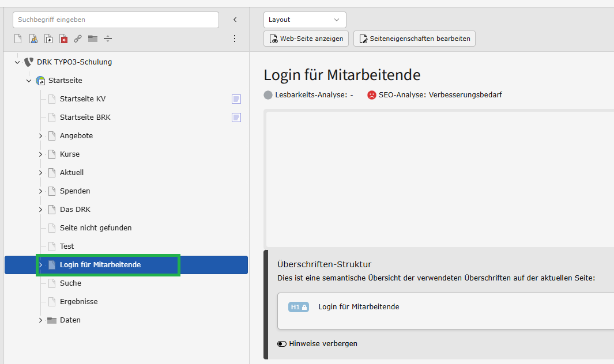Select the Kurse page label

[70, 154]
